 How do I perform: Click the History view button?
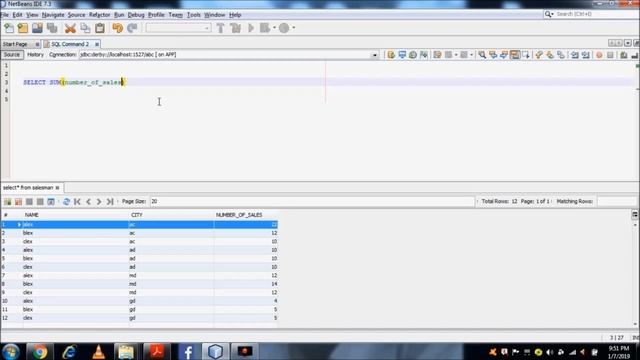[x=36, y=55]
